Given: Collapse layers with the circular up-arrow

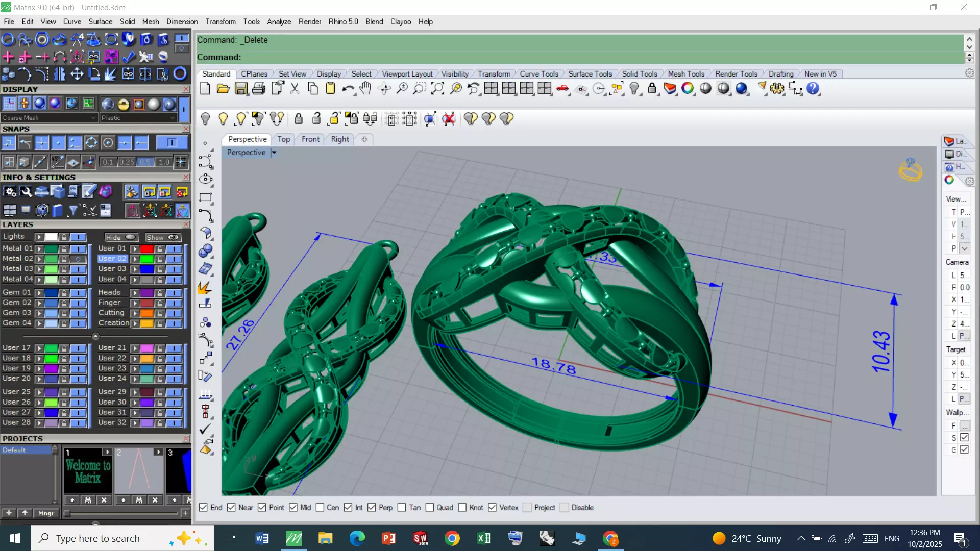Looking at the screenshot, I should (x=95, y=336).
